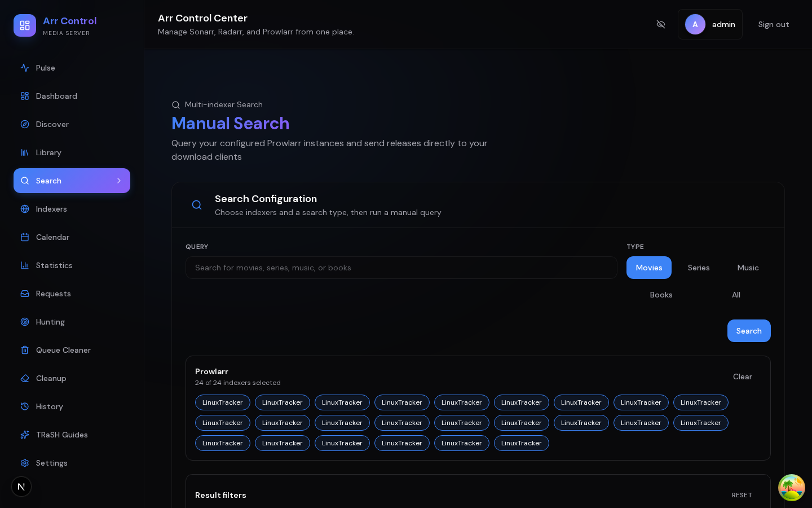Click the Manual Search heading
The height and width of the screenshot is (508, 812).
(x=230, y=124)
